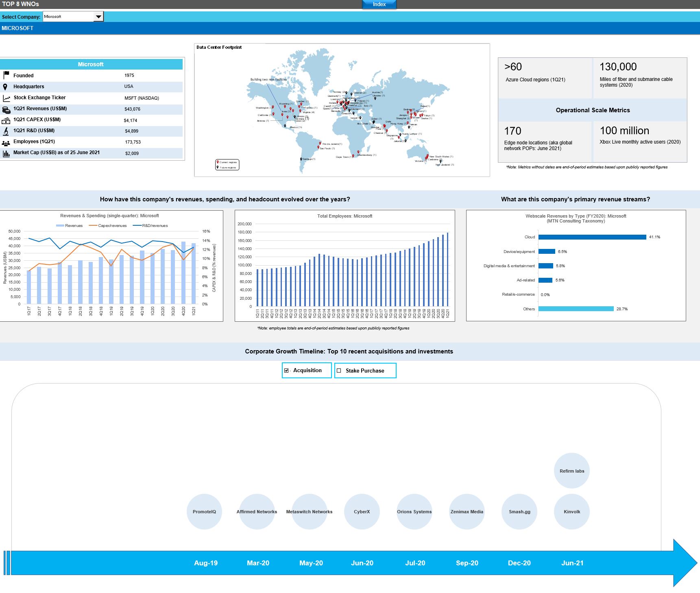Click the 1Q21 CAPEX icon
Viewport: 700px width, 593px height.
[x=6, y=121]
